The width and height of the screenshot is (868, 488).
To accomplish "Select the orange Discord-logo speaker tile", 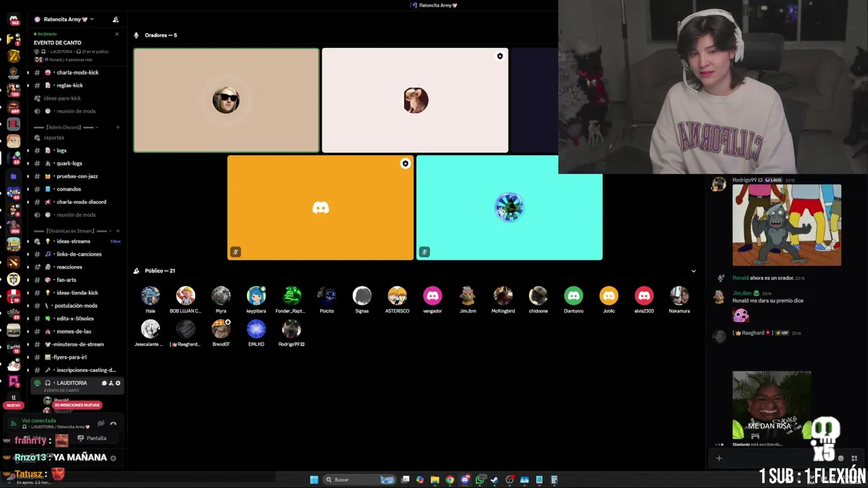I will click(320, 207).
